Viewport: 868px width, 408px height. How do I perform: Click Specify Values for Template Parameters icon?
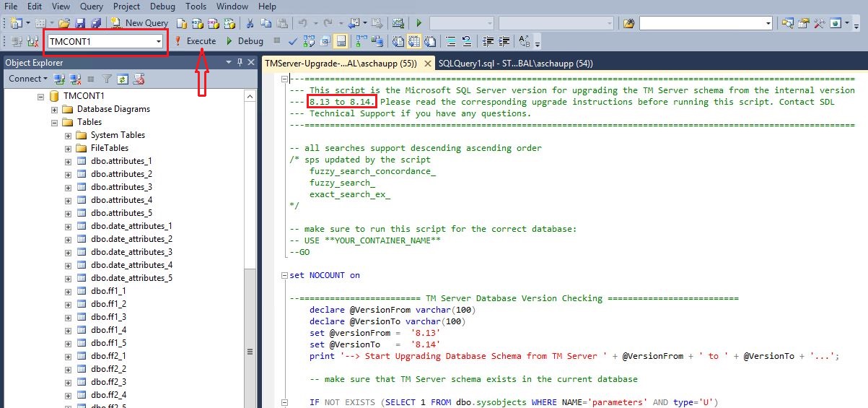(x=525, y=41)
